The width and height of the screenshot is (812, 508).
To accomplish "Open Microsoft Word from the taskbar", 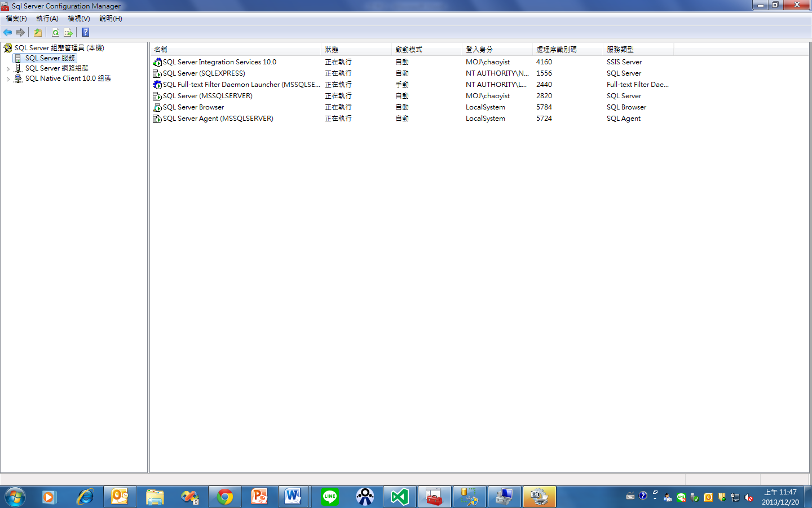I will pyautogui.click(x=294, y=497).
